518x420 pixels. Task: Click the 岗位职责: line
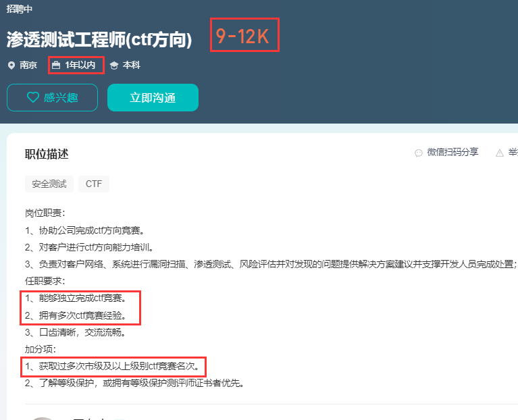tap(45, 213)
